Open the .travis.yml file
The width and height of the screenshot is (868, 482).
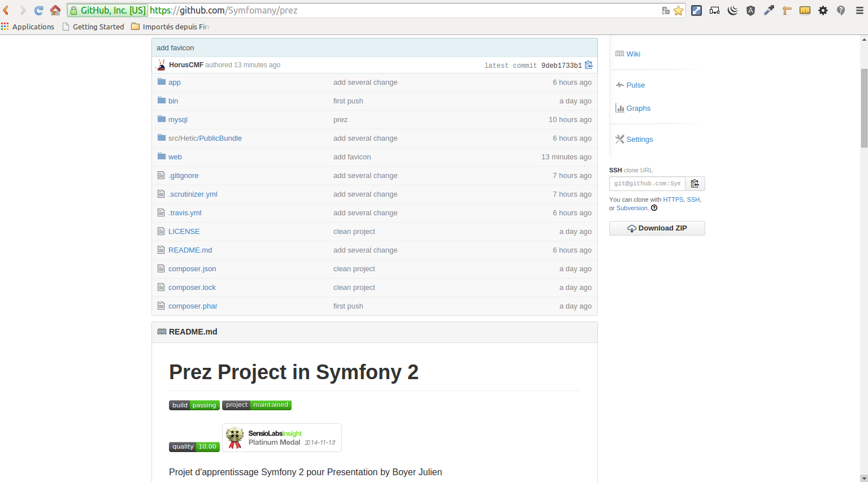pyautogui.click(x=185, y=212)
